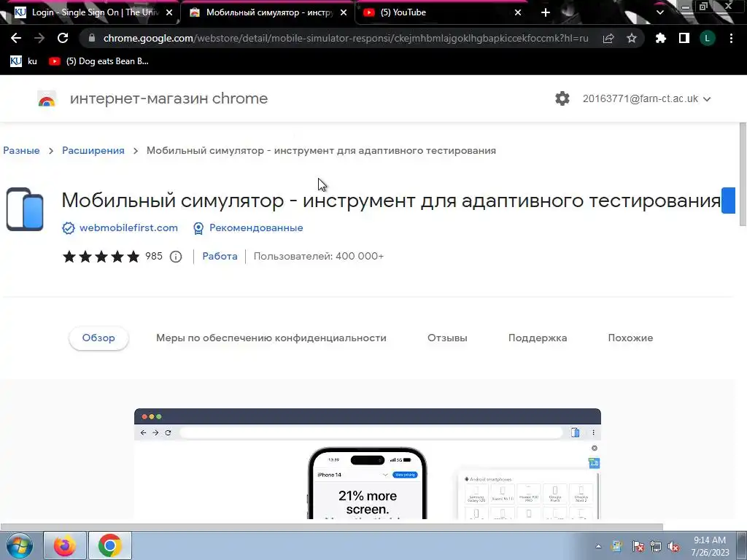Click the verified publisher badge icon
The width and height of the screenshot is (747, 560).
(68, 228)
